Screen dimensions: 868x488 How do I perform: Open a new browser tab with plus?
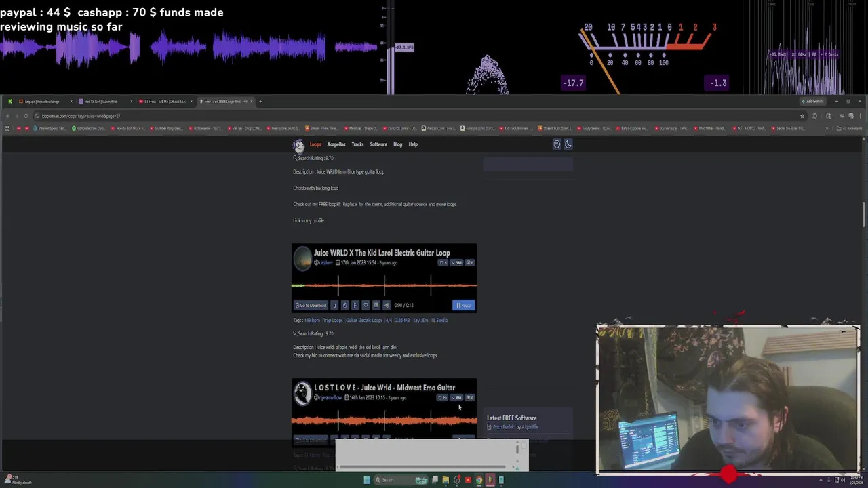(x=260, y=102)
